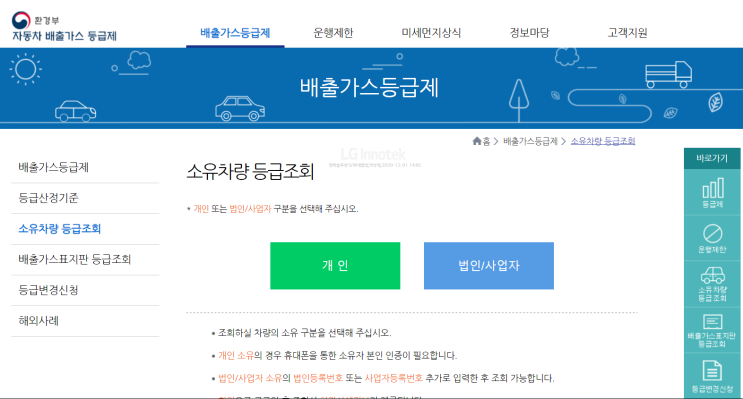The image size is (743, 399).
Task: Open the 운행제한 top menu
Action: coord(333,33)
